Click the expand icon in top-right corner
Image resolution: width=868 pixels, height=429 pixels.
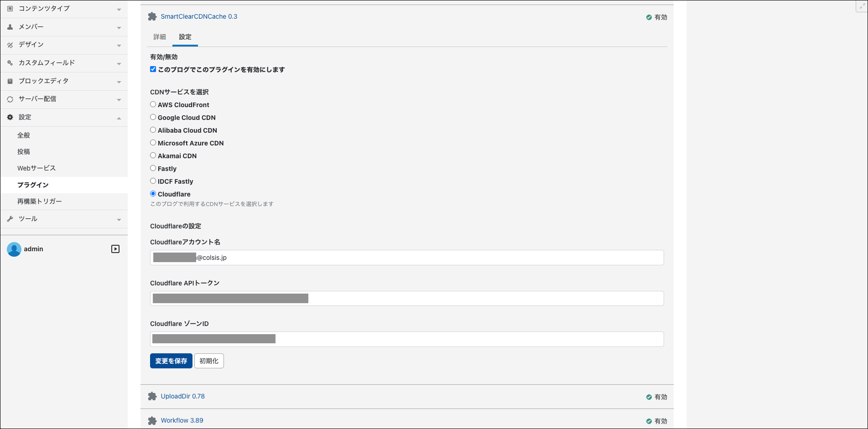pos(860,6)
